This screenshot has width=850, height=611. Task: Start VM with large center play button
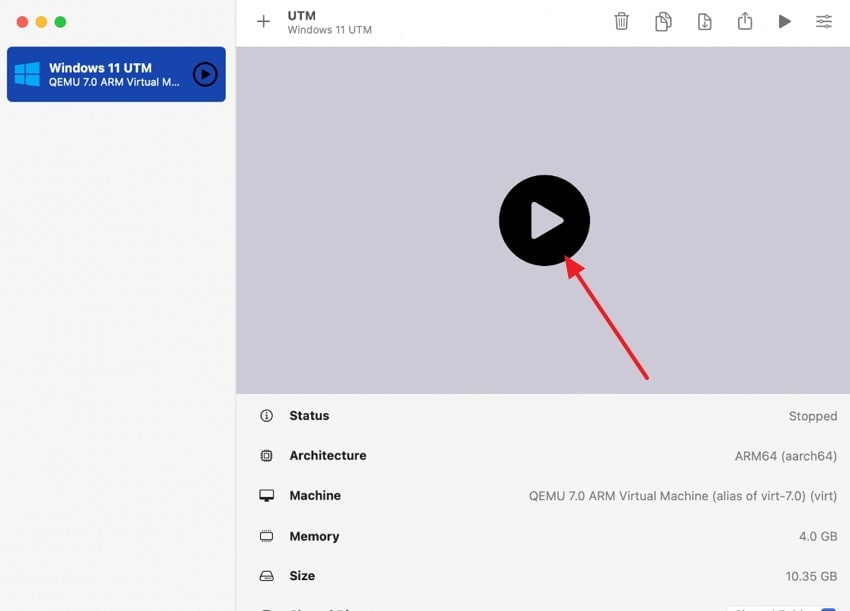point(544,220)
